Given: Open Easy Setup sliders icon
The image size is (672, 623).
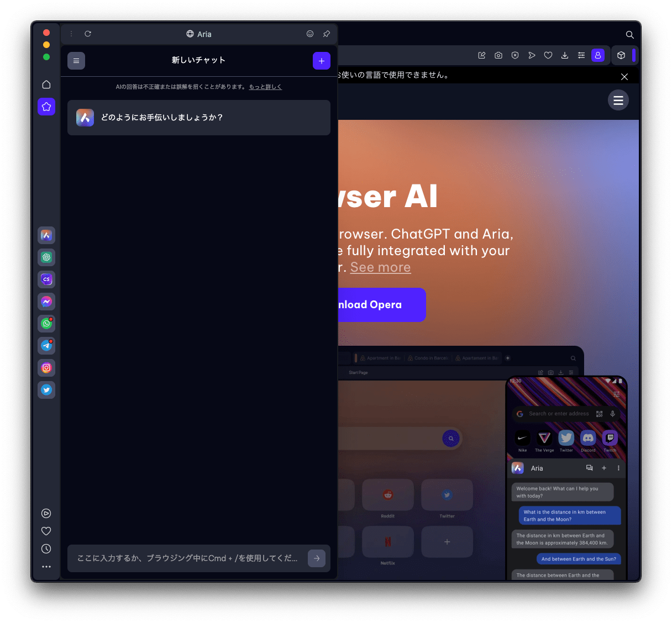Looking at the screenshot, I should coord(581,55).
